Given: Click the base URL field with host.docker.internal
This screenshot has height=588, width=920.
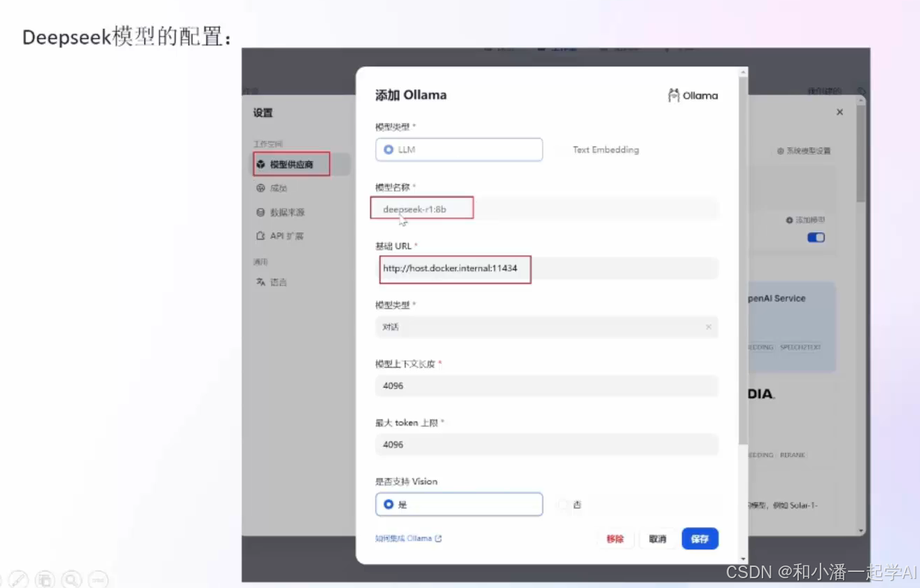Looking at the screenshot, I should click(x=547, y=268).
